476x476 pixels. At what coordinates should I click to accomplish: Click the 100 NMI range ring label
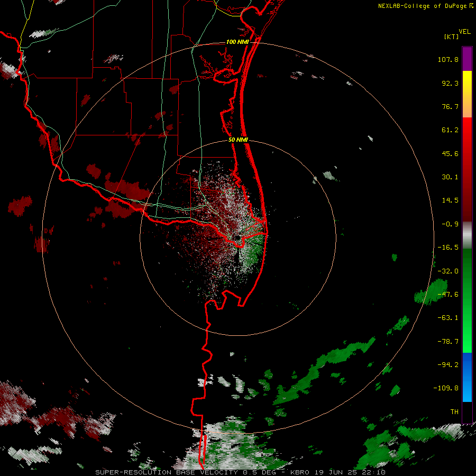(237, 42)
